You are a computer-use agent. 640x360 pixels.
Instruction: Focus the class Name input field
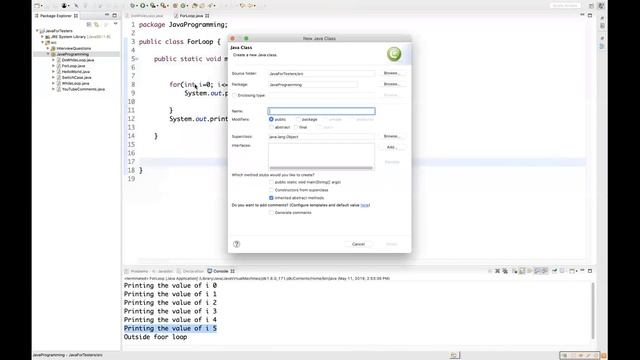pyautogui.click(x=321, y=111)
